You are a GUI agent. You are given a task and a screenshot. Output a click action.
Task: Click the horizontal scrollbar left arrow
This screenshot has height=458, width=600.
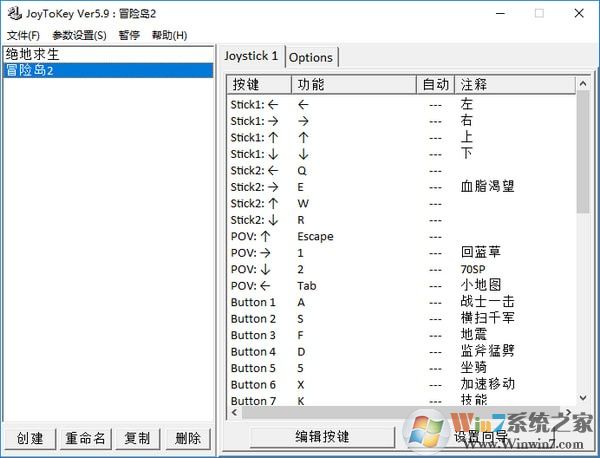(236, 412)
